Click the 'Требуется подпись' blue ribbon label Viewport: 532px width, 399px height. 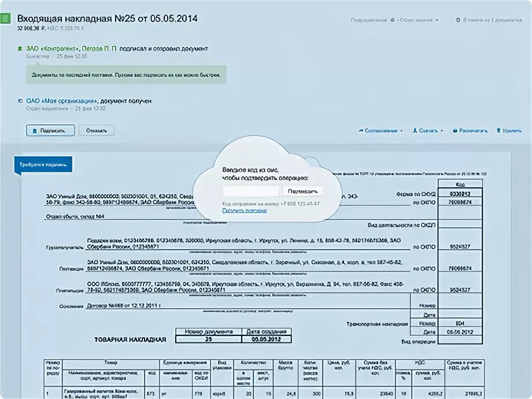pyautogui.click(x=43, y=165)
